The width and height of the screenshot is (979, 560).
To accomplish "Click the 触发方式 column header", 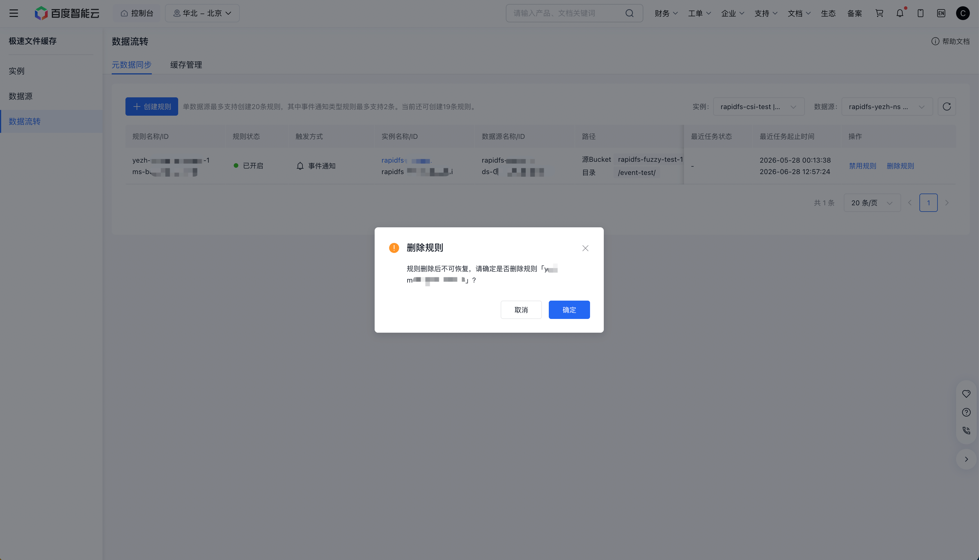I will tap(309, 137).
